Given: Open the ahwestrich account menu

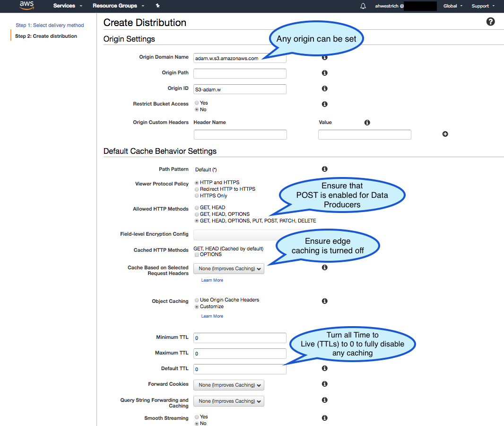Looking at the screenshot, I should (406, 6).
